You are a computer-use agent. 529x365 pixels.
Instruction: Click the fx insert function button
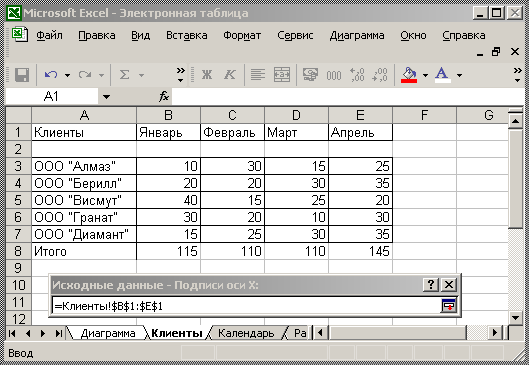(164, 97)
